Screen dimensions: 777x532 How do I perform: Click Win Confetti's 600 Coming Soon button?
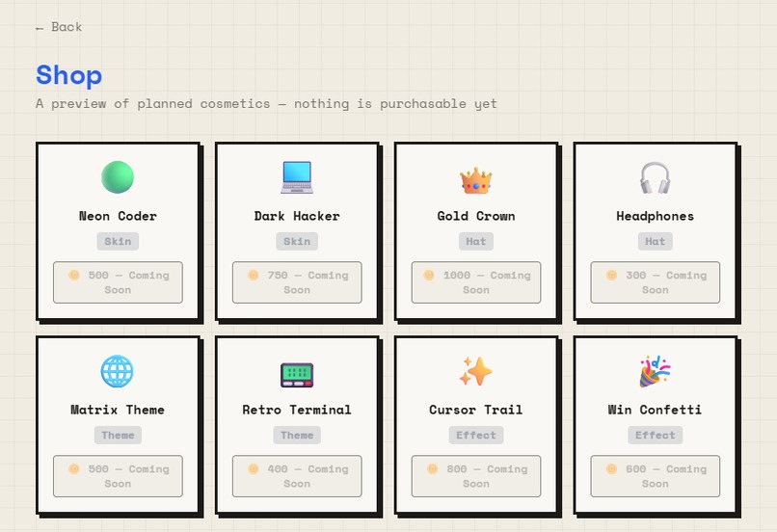coord(656,476)
